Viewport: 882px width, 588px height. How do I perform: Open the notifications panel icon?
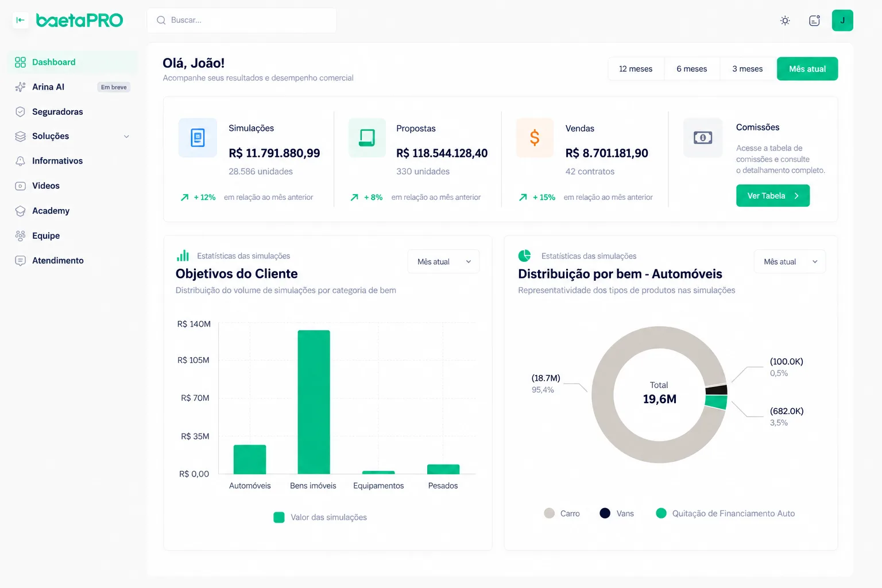814,21
